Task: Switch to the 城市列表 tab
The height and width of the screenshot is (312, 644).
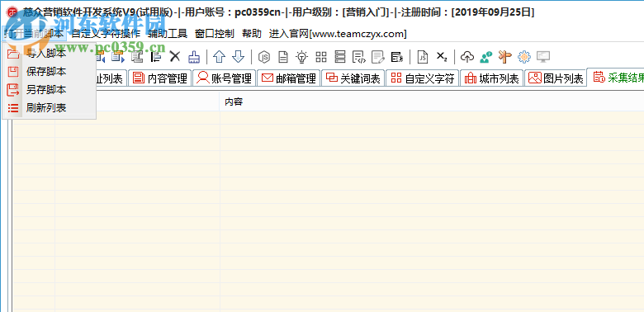Action: [x=491, y=78]
